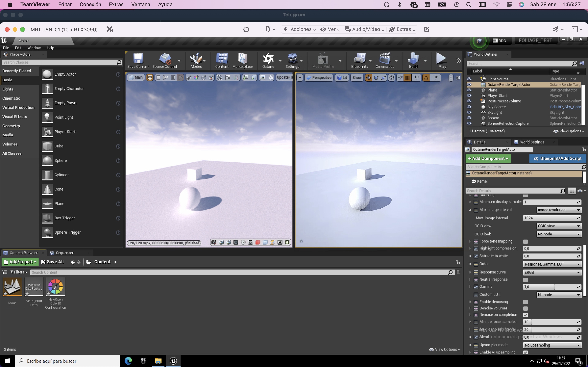Select the NewOpenColorIO Configuration asset thumbnail
The height and width of the screenshot is (367, 588).
point(56,287)
